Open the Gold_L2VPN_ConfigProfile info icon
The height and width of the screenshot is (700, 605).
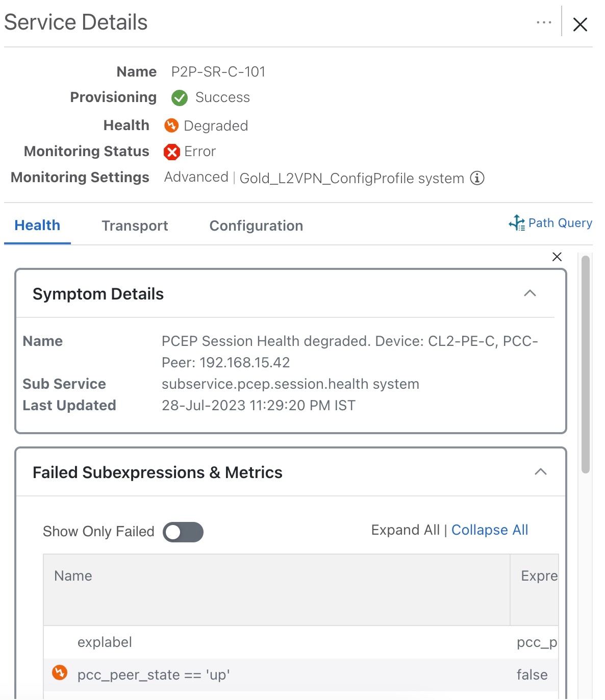(x=477, y=178)
